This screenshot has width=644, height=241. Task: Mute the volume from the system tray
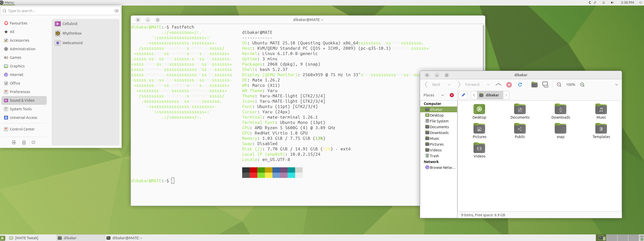[612, 3]
